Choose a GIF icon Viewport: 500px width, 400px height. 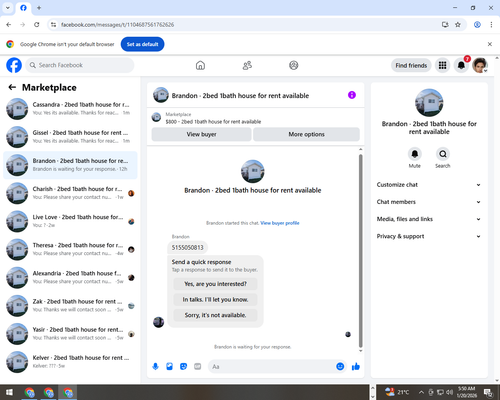pos(198,367)
